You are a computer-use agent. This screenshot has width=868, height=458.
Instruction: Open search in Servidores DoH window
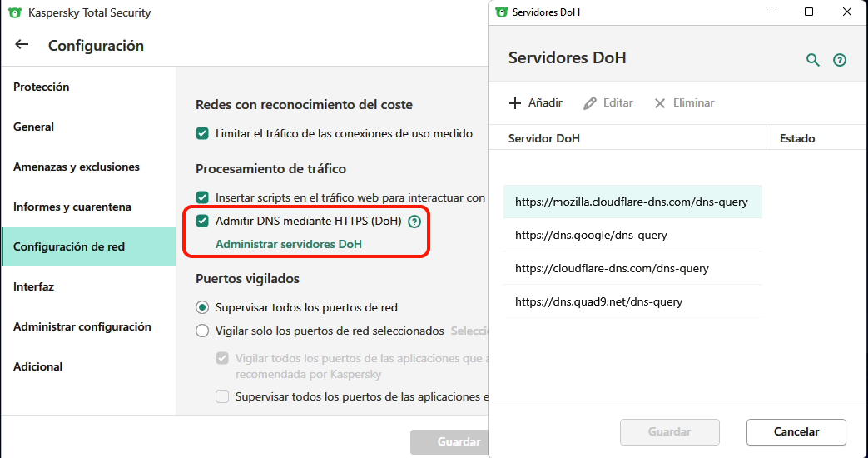[812, 59]
